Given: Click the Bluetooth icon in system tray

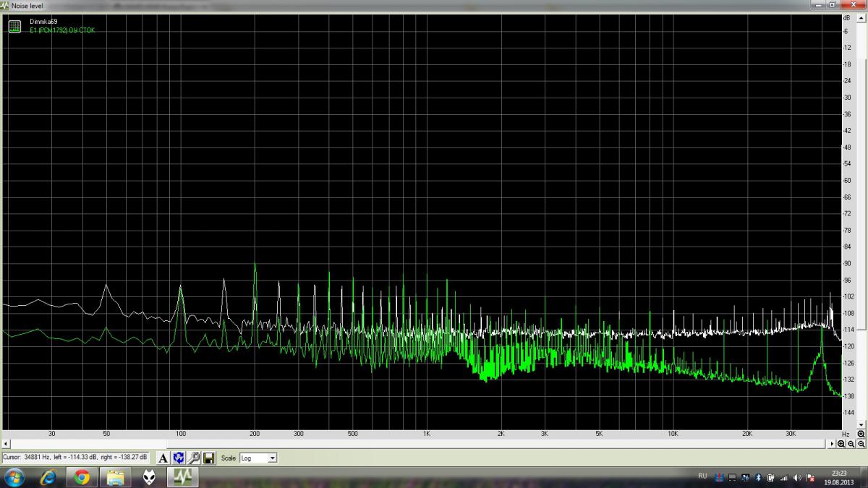Looking at the screenshot, I should click(x=758, y=478).
